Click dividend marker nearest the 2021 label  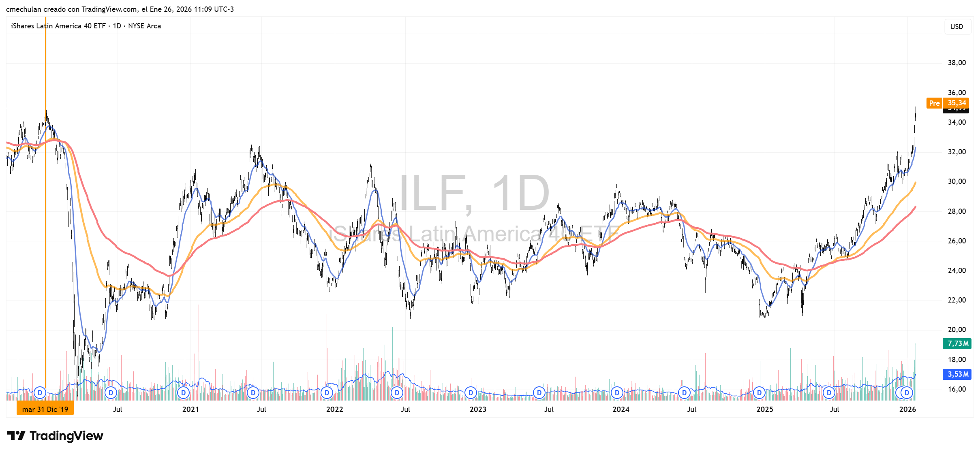(184, 392)
